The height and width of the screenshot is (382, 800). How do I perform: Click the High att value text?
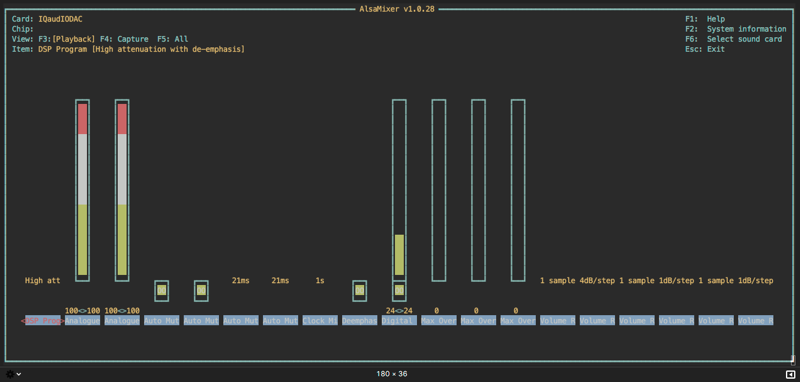coord(43,281)
